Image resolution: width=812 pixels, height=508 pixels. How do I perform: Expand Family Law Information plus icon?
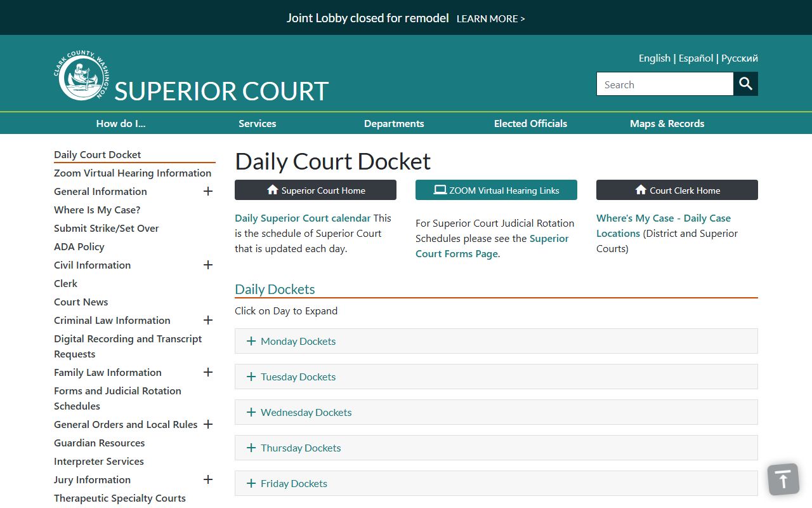click(208, 372)
